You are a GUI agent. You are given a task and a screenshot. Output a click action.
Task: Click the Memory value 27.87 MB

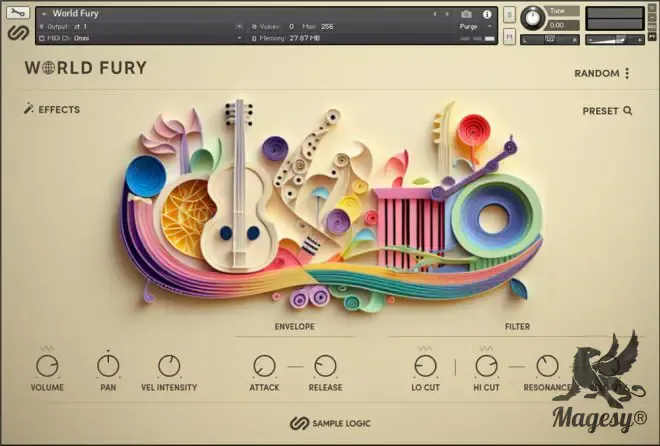click(304, 38)
